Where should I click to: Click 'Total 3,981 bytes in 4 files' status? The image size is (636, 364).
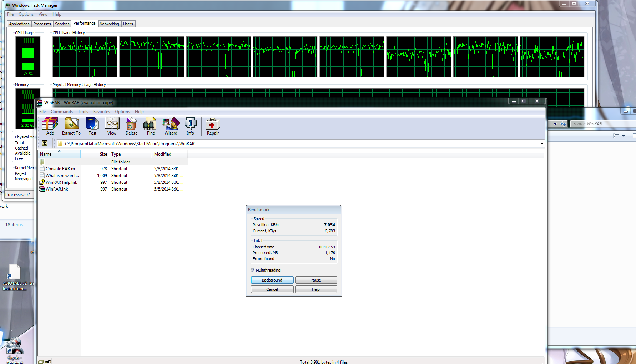(324, 362)
